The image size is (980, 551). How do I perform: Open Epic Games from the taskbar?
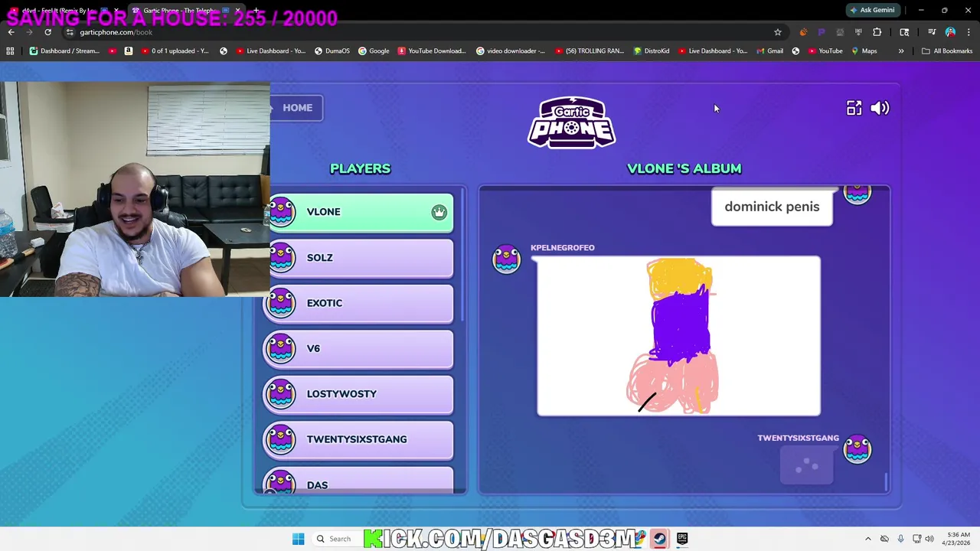click(x=682, y=539)
